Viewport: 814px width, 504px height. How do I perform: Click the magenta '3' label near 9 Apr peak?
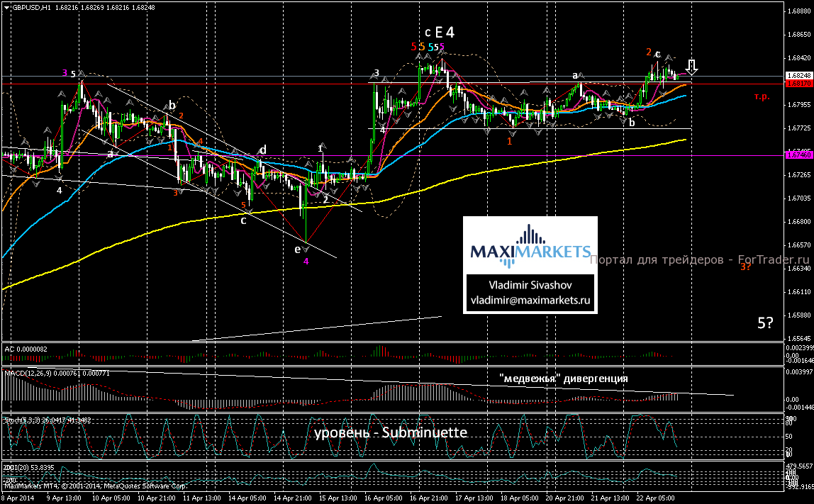click(65, 73)
